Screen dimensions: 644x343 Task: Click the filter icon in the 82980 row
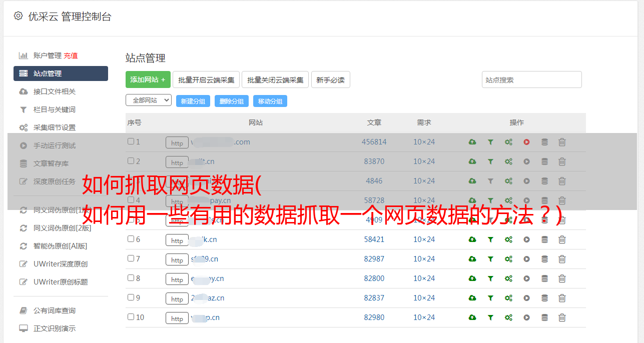coord(490,317)
